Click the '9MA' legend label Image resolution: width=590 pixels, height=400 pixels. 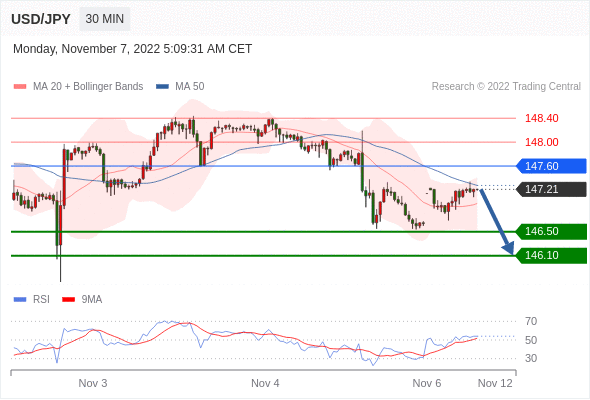(x=92, y=300)
